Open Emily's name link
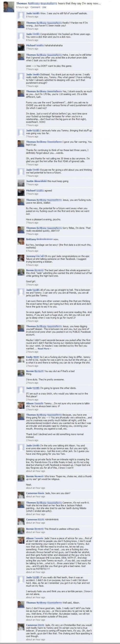The image size is (120, 644). (x=29, y=357)
